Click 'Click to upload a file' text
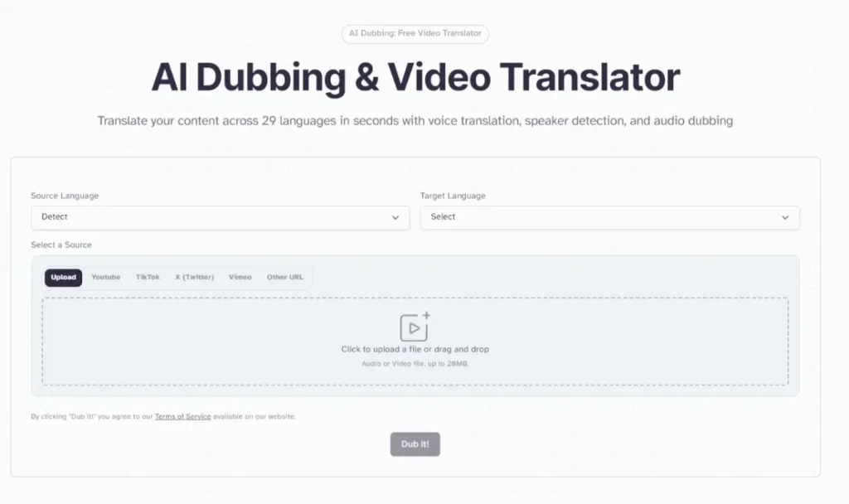 click(x=415, y=349)
